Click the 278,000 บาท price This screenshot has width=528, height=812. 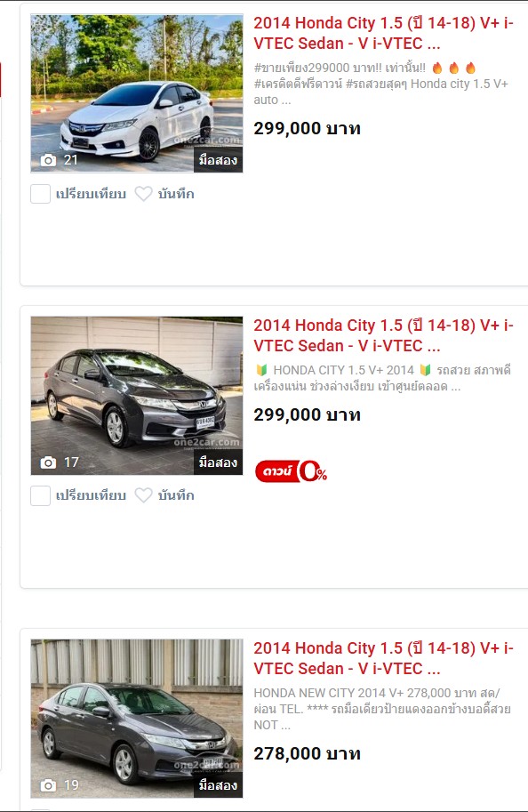pos(307,753)
